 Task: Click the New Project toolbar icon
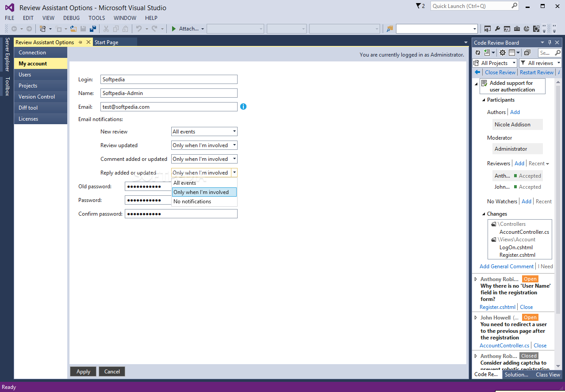pyautogui.click(x=43, y=29)
